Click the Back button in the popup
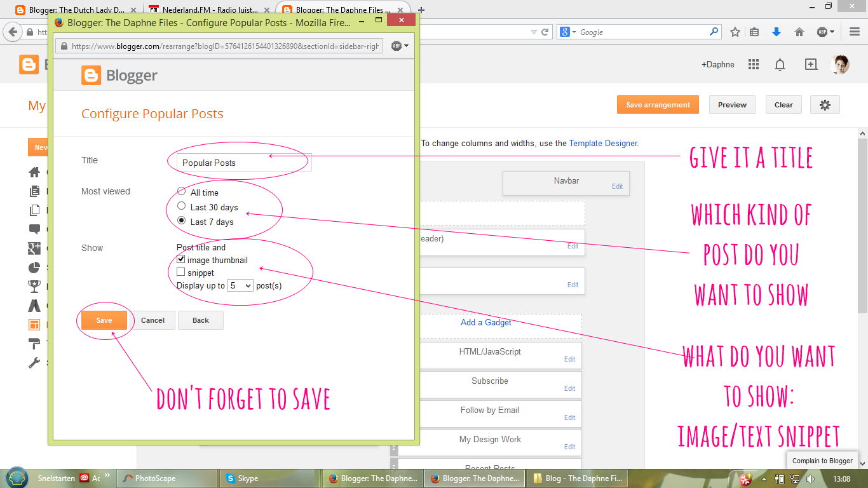Screen dimensions: 868x488 point(201,320)
